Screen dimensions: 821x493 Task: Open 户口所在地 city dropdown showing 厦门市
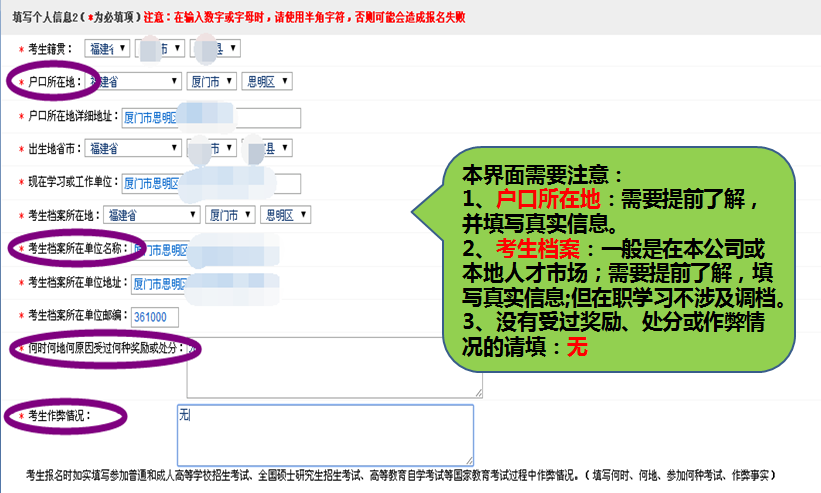pyautogui.click(x=210, y=82)
